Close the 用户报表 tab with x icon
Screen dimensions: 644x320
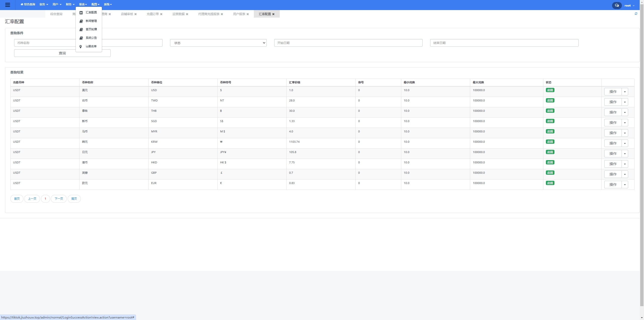coord(248,14)
